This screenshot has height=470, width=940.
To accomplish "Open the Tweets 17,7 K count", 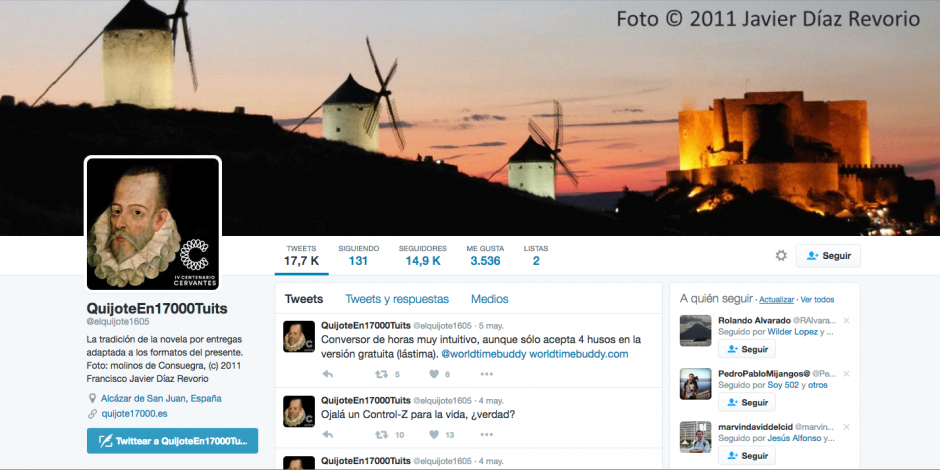I will point(302,255).
